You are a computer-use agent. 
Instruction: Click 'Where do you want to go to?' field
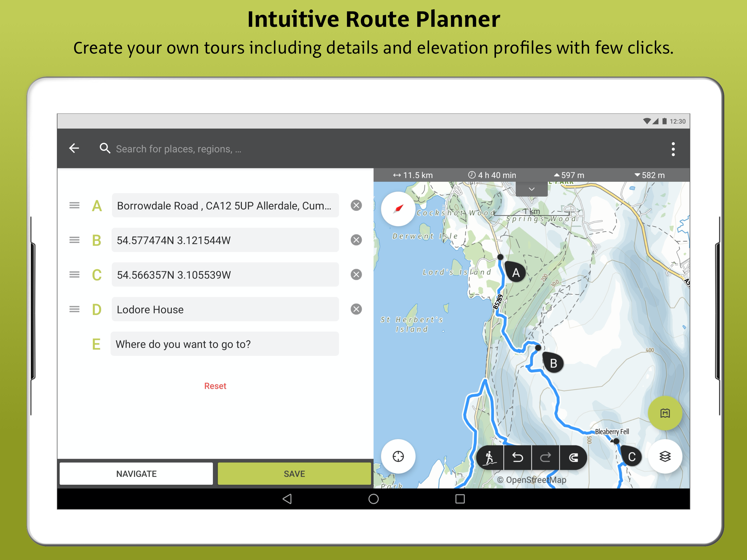coord(224,344)
